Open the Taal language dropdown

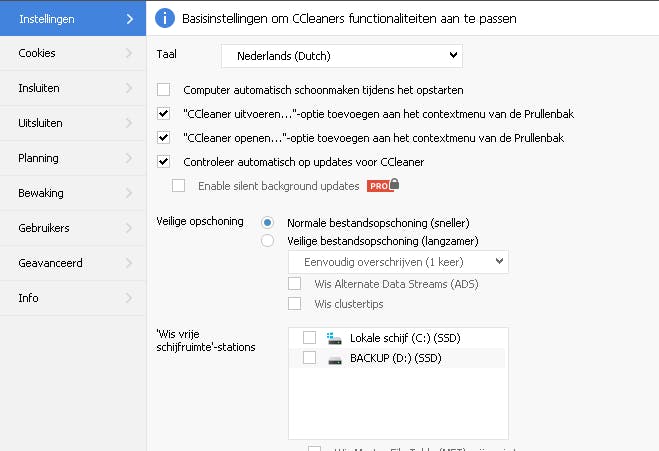(342, 56)
